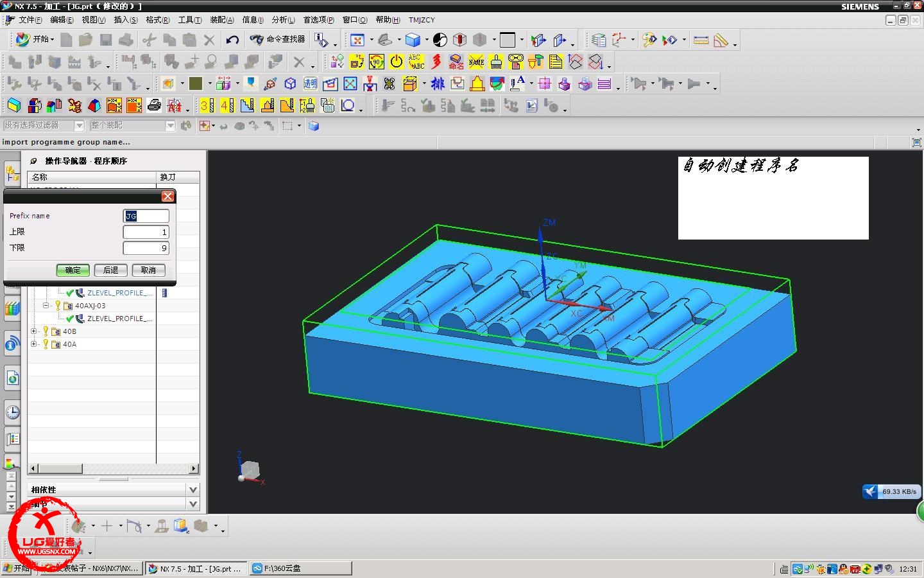This screenshot has height=578, width=924.
Task: Open the history clock sidebar icon
Action: [x=12, y=412]
